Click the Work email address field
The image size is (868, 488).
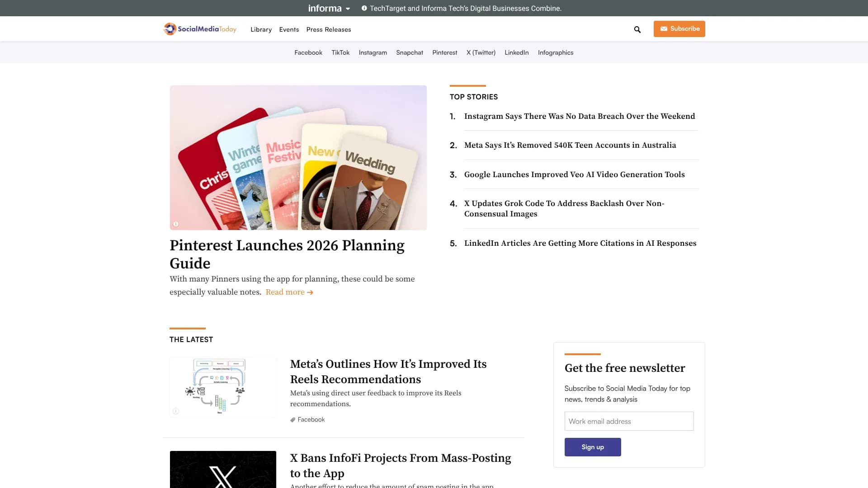click(x=629, y=421)
